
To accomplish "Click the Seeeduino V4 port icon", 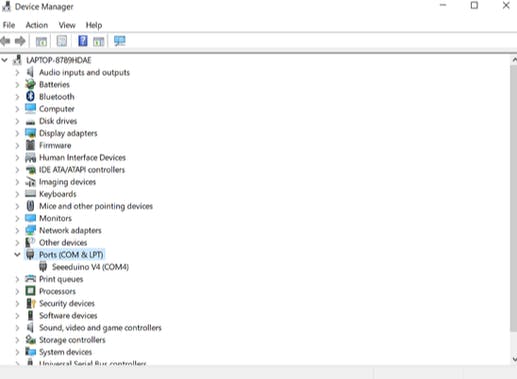I will [43, 267].
